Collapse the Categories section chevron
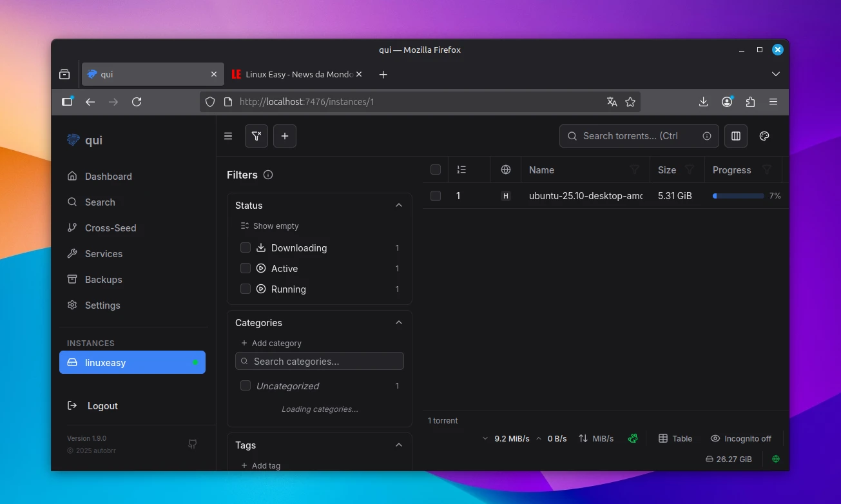The image size is (841, 504). (x=398, y=323)
